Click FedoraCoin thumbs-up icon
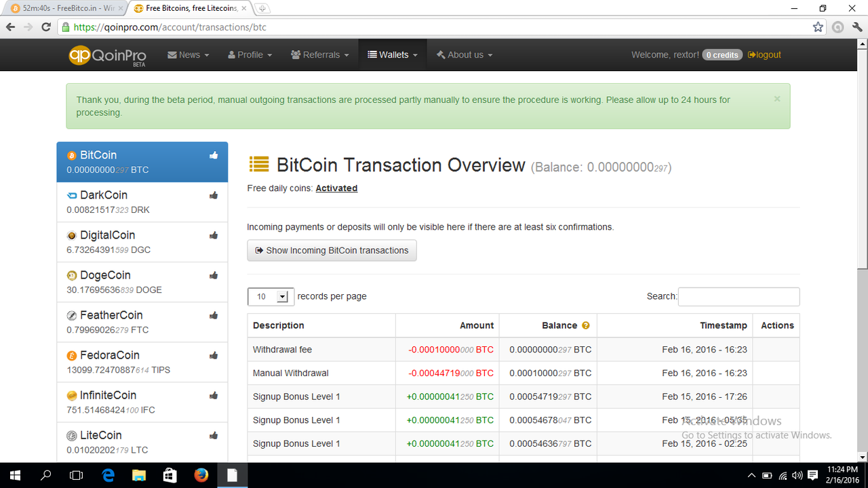 214,355
